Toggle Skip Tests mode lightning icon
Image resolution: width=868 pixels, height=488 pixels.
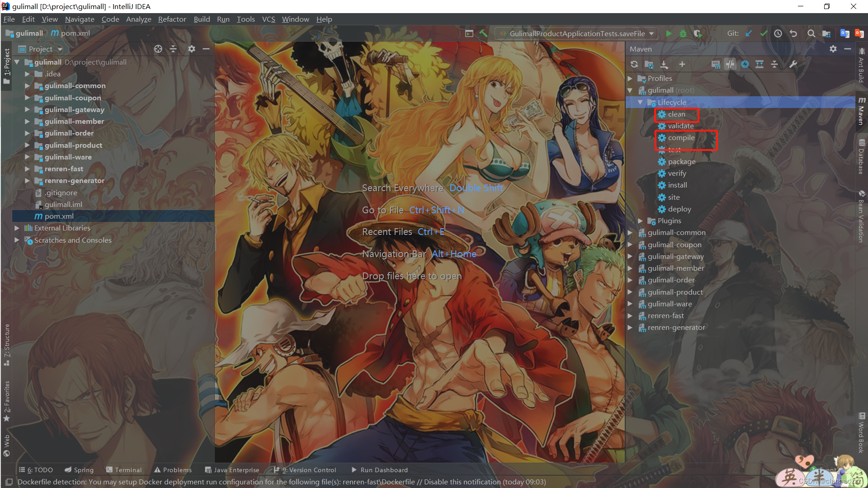(x=745, y=64)
